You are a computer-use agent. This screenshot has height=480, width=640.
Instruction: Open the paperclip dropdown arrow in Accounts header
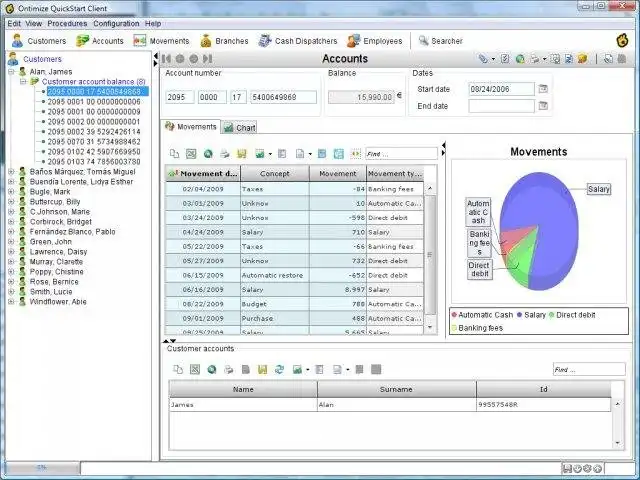click(493, 59)
